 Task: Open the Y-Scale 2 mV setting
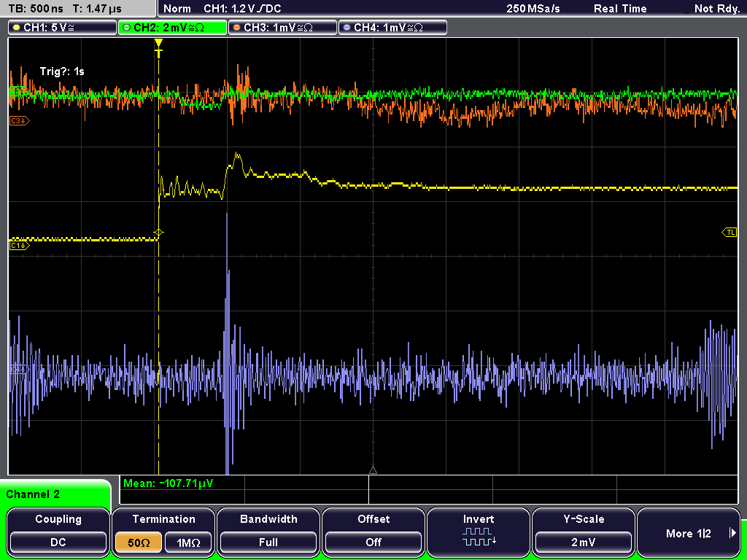584,542
